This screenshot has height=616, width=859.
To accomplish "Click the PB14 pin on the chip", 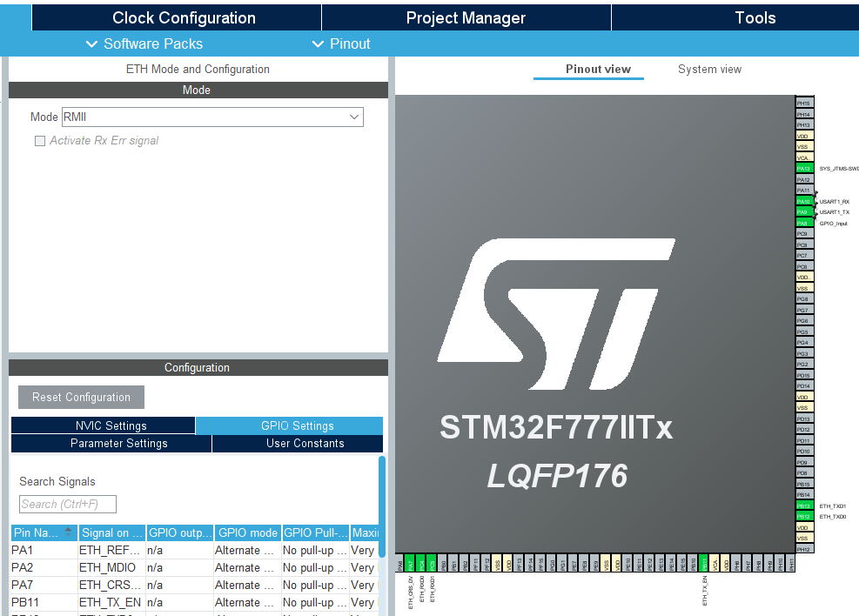I will [x=804, y=494].
